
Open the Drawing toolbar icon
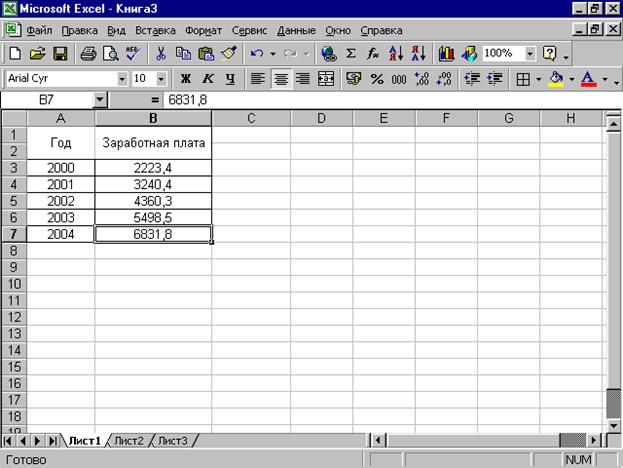click(x=469, y=53)
